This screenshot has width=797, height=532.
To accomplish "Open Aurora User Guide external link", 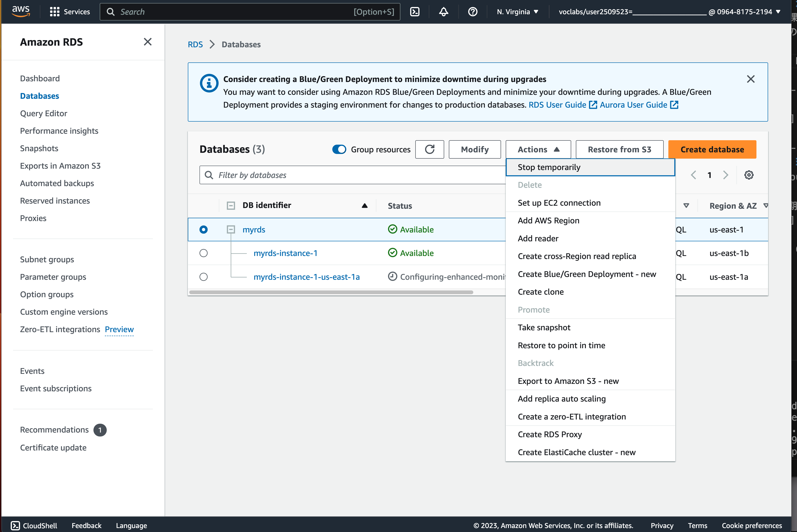I will click(639, 105).
